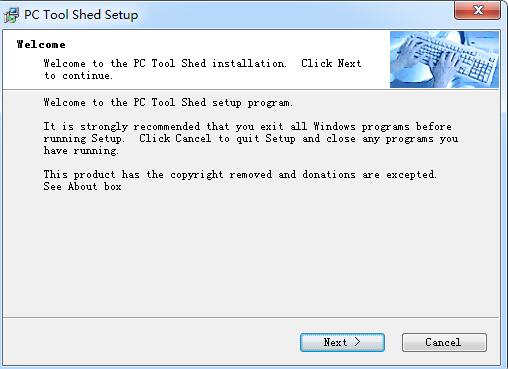Image resolution: width=508 pixels, height=369 pixels.
Task: Continue setup with the Next button
Action: (x=342, y=342)
